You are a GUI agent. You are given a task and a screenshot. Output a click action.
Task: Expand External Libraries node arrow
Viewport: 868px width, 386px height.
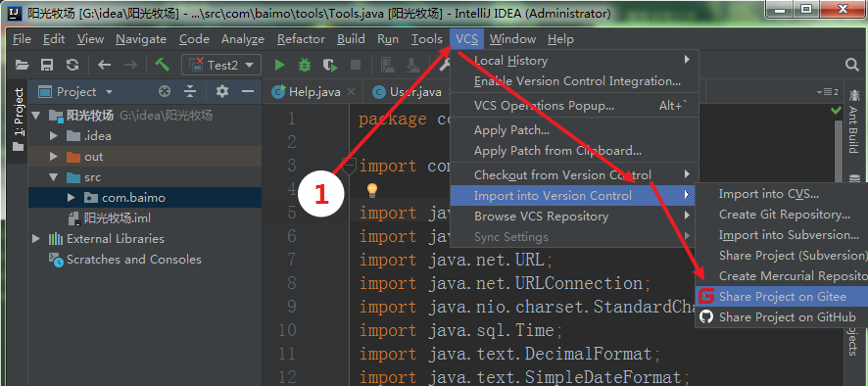[x=36, y=239]
